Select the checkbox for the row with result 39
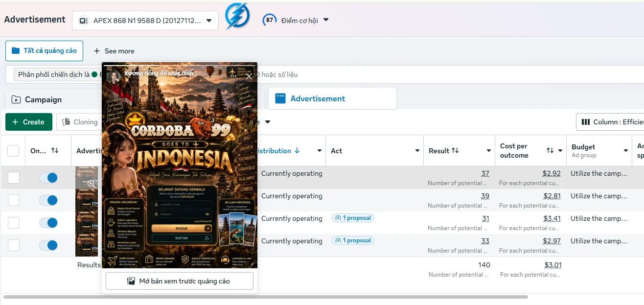644x305 pixels. [x=13, y=200]
